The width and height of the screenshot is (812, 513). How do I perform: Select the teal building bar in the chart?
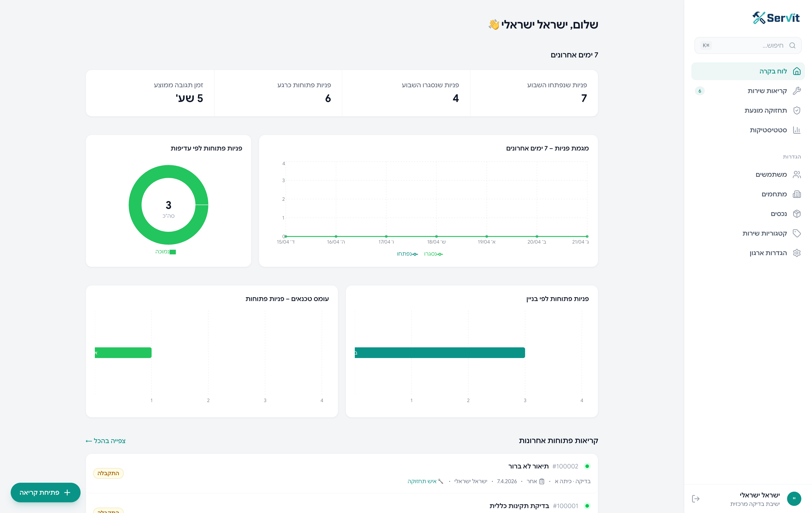440,352
